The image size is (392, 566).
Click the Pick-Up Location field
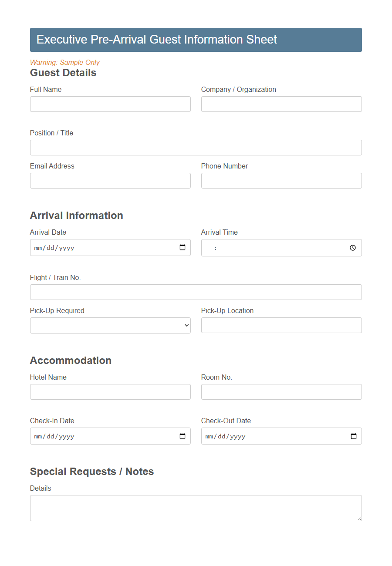coord(281,325)
